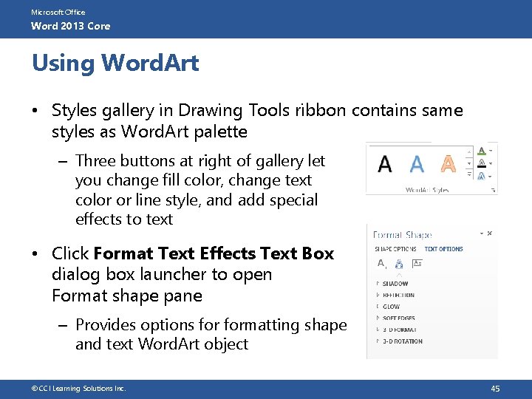Switch to the Text Options tab
532x399 pixels.
pyautogui.click(x=444, y=249)
